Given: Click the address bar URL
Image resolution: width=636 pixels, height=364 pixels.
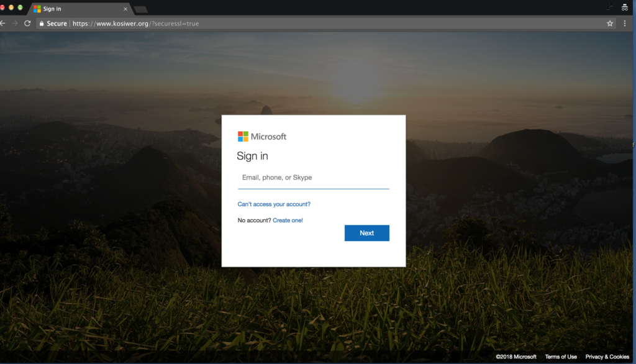Looking at the screenshot, I should 135,24.
